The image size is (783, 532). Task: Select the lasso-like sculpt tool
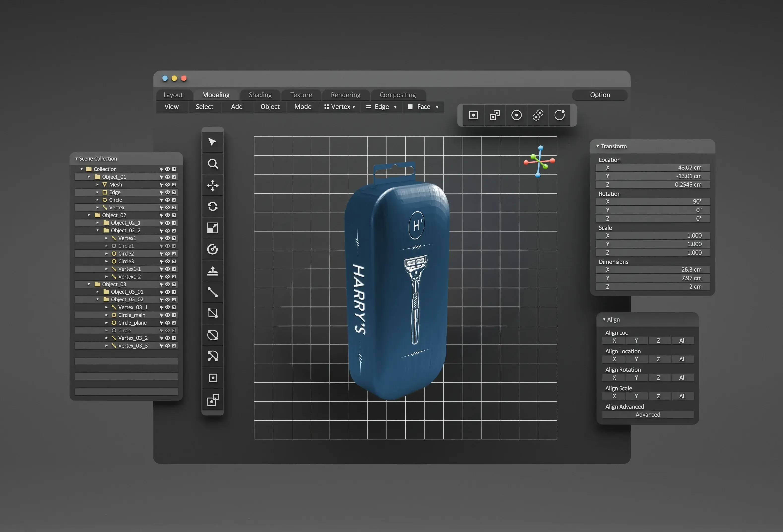(x=213, y=357)
